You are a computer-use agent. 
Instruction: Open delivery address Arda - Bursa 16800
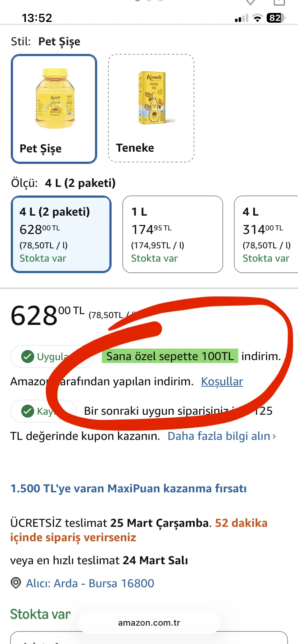pyautogui.click(x=90, y=583)
